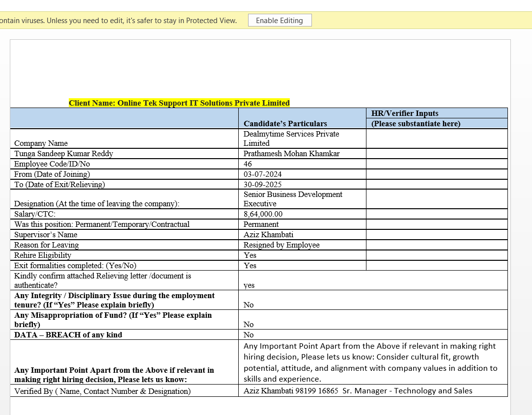Click the DATA – BREACH of any kind label

tap(68, 335)
